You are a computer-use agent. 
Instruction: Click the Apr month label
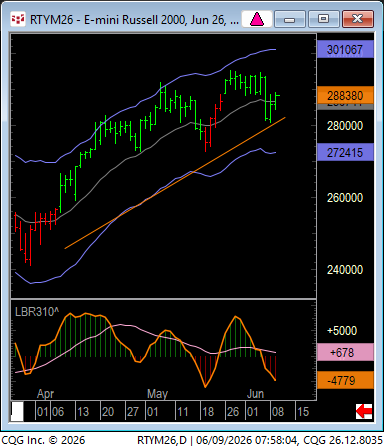[45, 394]
